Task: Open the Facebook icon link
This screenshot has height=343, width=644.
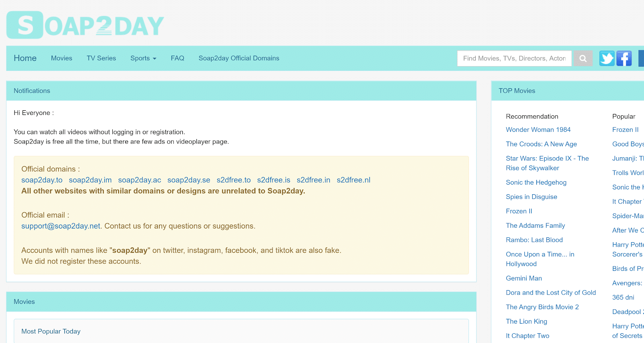Action: 624,58
